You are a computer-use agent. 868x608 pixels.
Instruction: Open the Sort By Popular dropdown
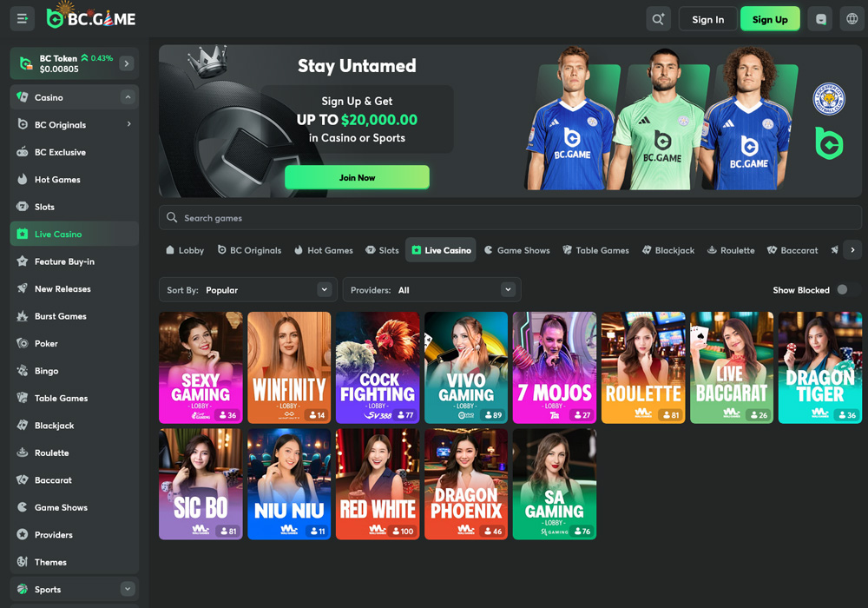tap(248, 289)
